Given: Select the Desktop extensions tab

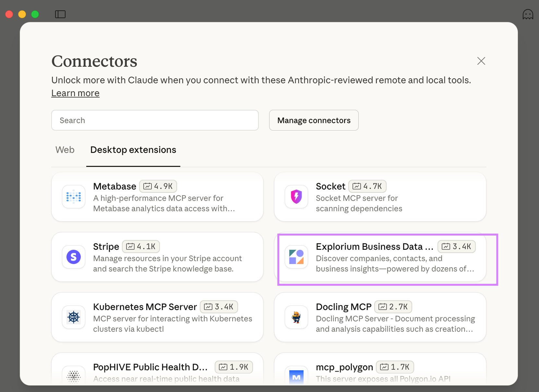Looking at the screenshot, I should (x=133, y=150).
